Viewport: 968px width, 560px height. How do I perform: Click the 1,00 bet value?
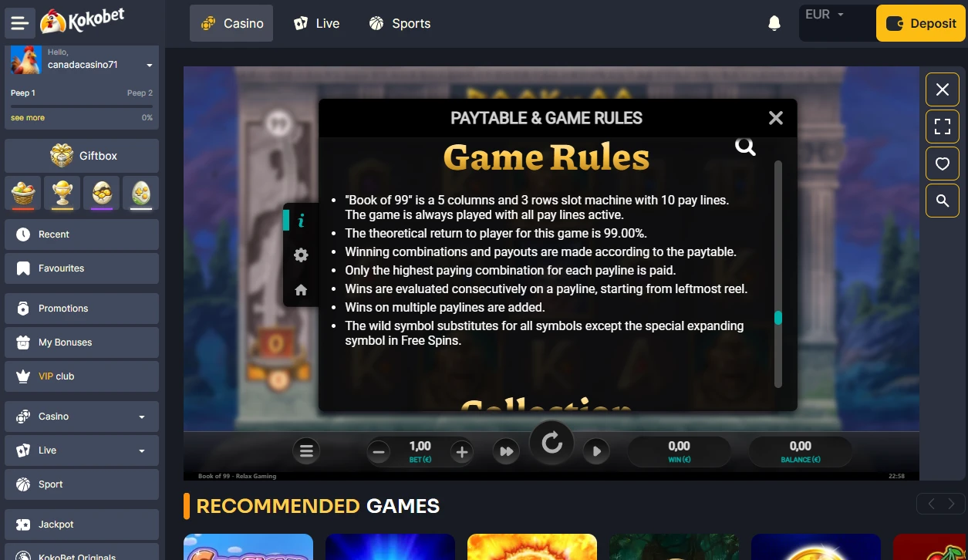(x=420, y=446)
